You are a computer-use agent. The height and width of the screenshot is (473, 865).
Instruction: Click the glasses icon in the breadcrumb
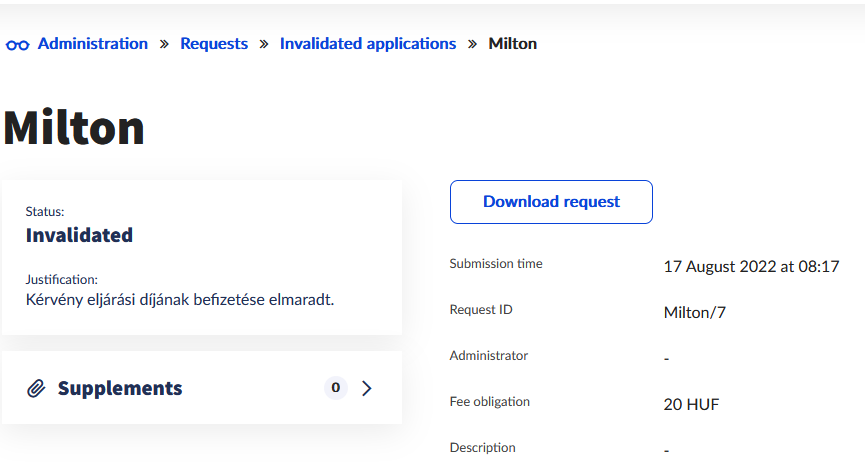coord(18,45)
